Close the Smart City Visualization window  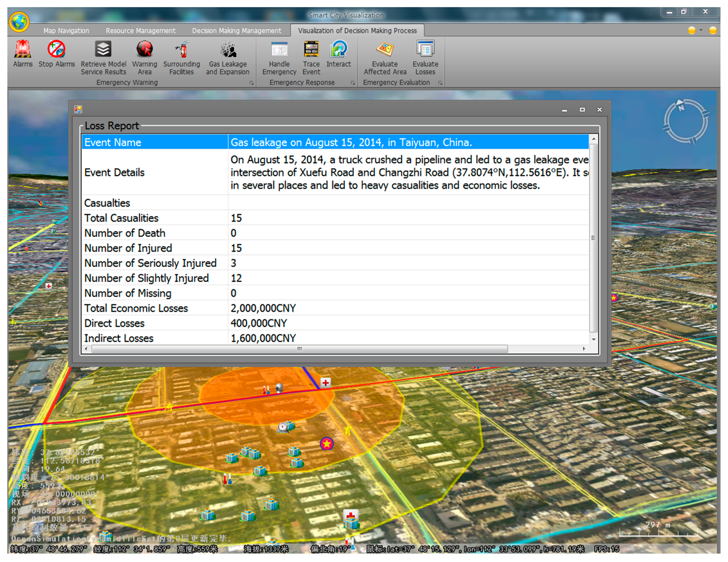coord(705,12)
